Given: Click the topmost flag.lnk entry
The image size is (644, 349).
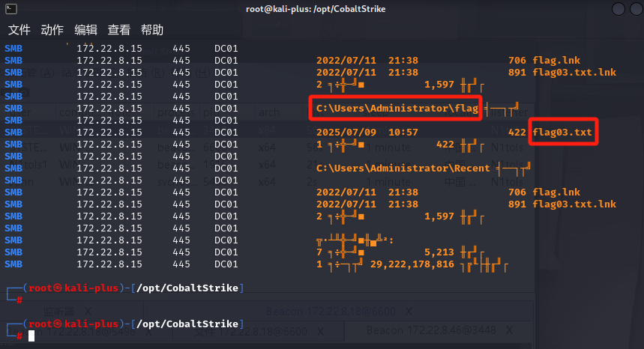Looking at the screenshot, I should [556, 61].
